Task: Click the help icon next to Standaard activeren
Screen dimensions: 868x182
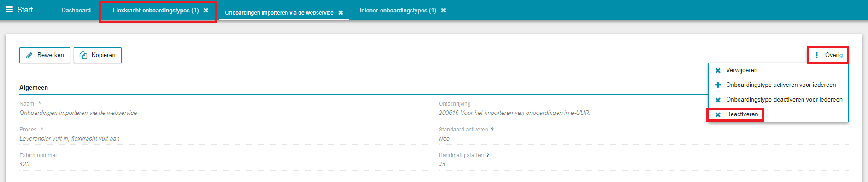Action: [492, 130]
